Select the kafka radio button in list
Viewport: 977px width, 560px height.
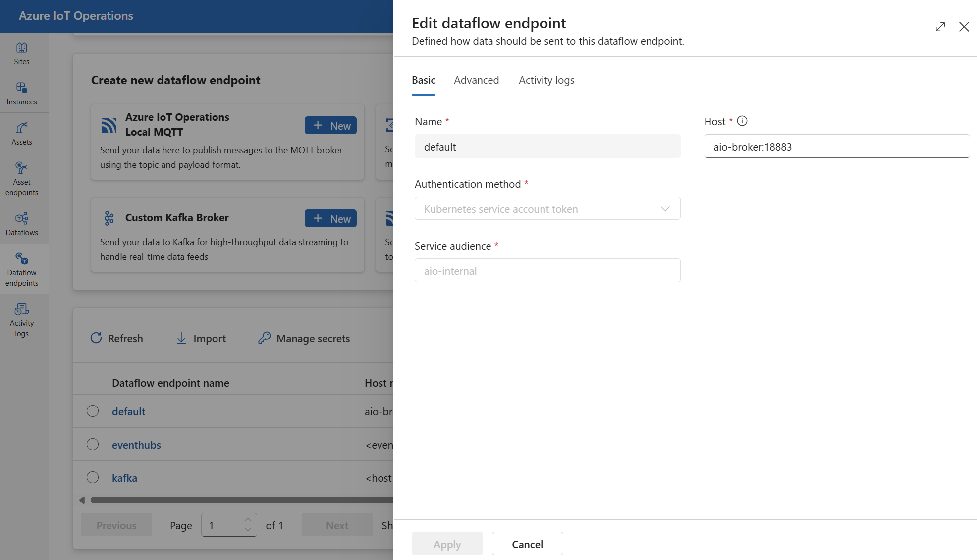pyautogui.click(x=92, y=477)
